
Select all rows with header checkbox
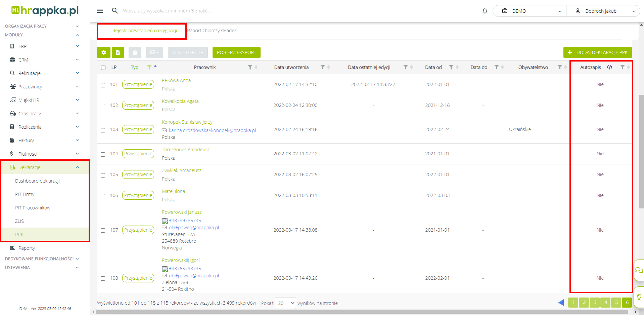click(103, 68)
